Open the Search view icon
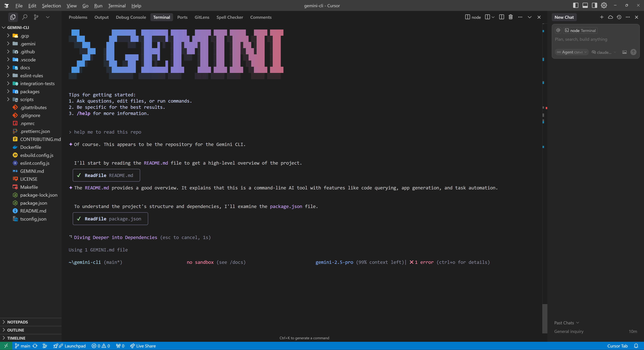 (x=24, y=17)
